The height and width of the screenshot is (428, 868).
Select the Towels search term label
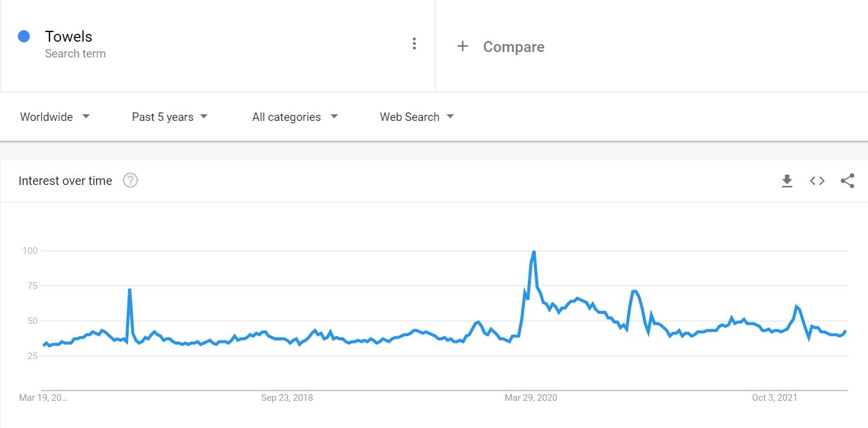pyautogui.click(x=68, y=36)
